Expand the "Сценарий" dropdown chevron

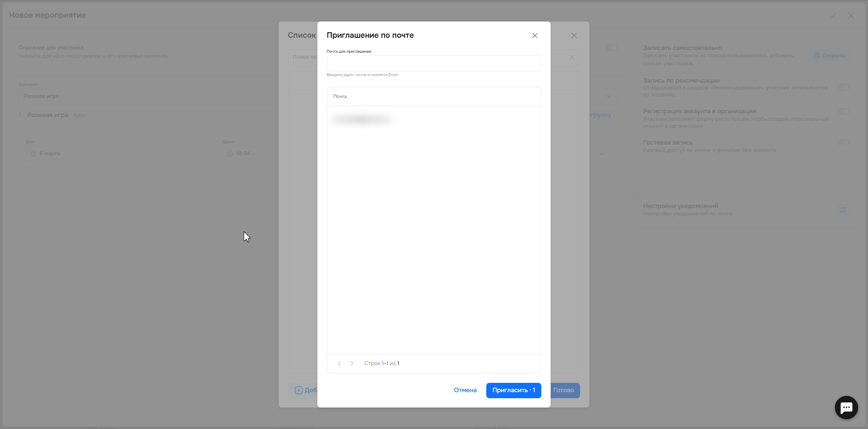pos(609,97)
